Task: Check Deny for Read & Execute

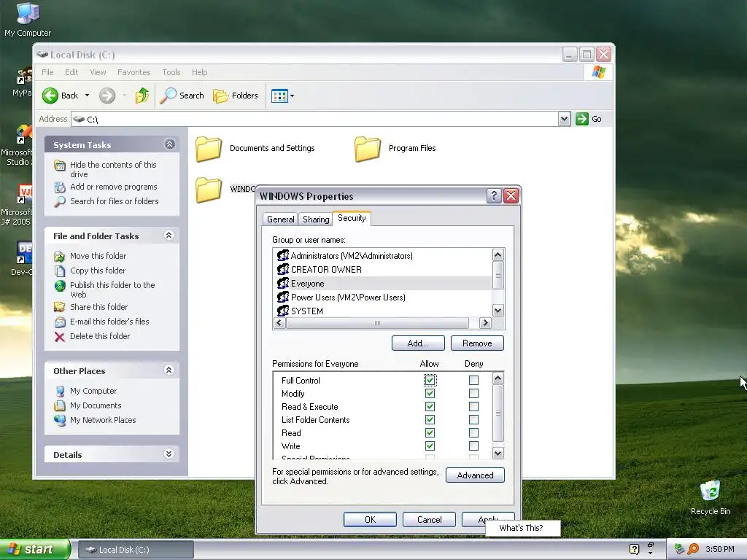Action: point(473,407)
